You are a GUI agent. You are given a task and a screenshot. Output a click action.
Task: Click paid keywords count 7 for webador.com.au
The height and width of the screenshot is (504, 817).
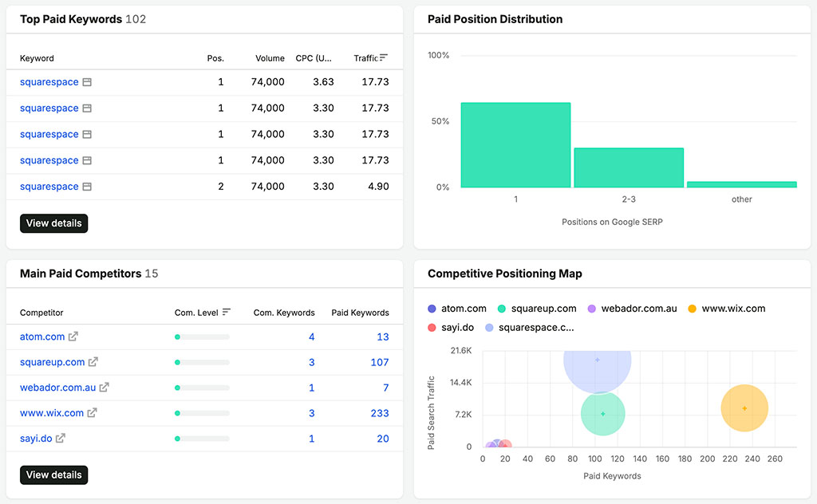click(x=386, y=388)
